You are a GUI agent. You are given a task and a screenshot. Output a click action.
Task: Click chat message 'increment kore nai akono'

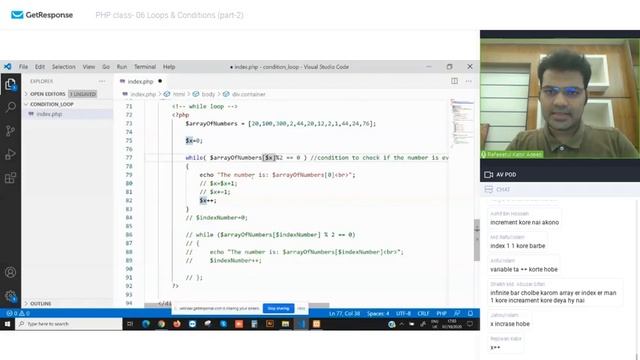(524, 222)
